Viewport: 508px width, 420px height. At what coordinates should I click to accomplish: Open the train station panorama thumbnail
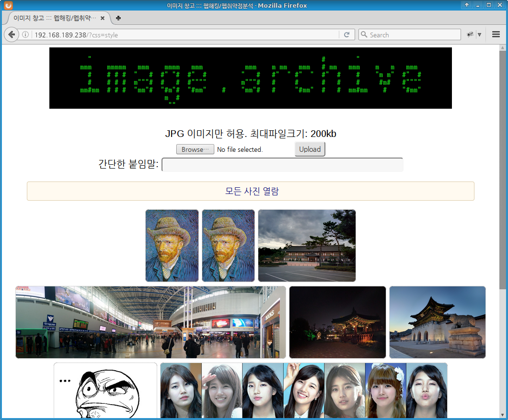click(x=150, y=322)
